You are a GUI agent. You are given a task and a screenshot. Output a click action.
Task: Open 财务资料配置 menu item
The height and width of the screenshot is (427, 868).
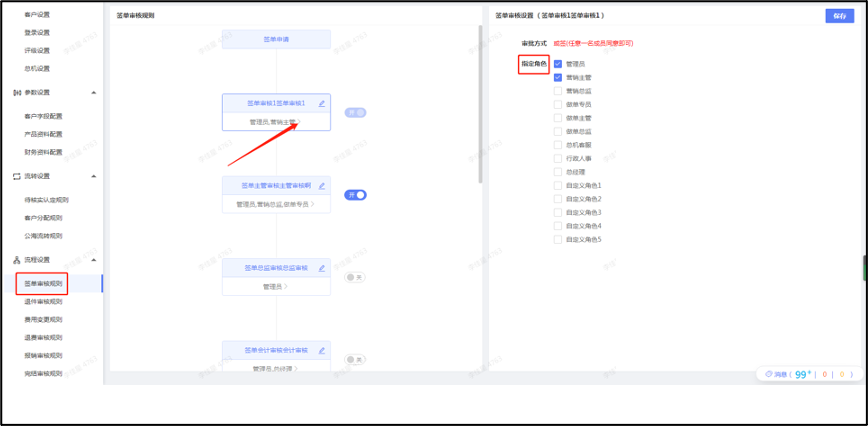43,152
